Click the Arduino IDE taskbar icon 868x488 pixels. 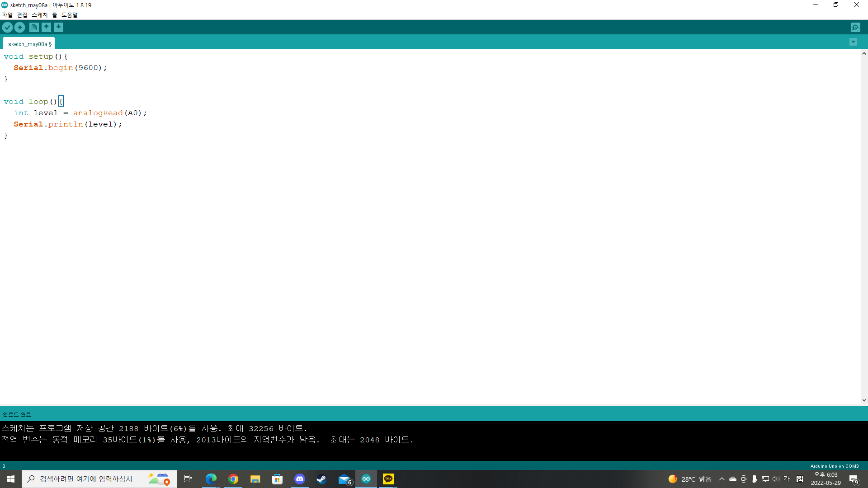pyautogui.click(x=366, y=479)
